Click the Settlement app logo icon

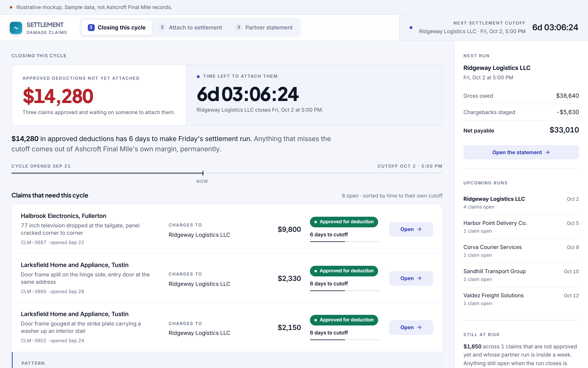click(x=16, y=28)
